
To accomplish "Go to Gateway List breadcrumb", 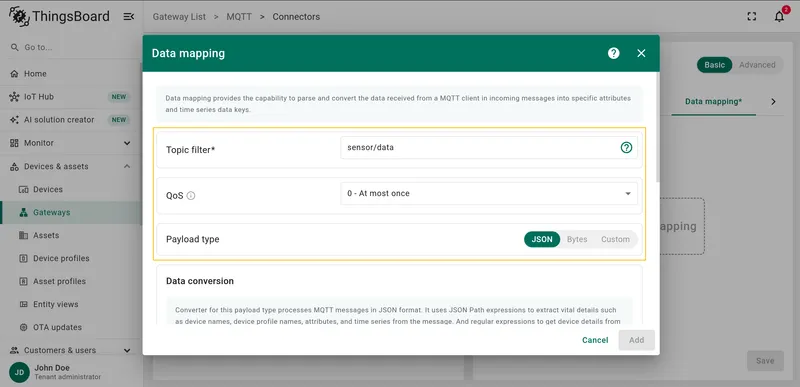I will coord(179,17).
